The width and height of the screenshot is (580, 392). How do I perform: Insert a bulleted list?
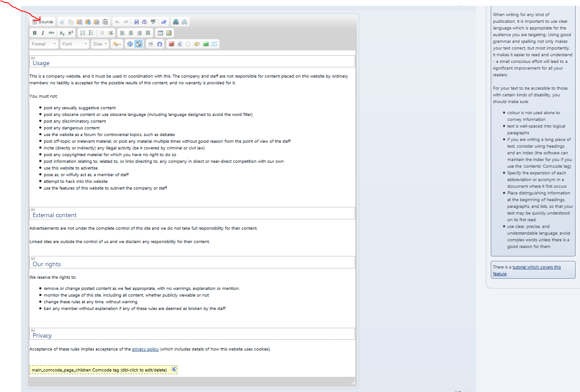91,33
